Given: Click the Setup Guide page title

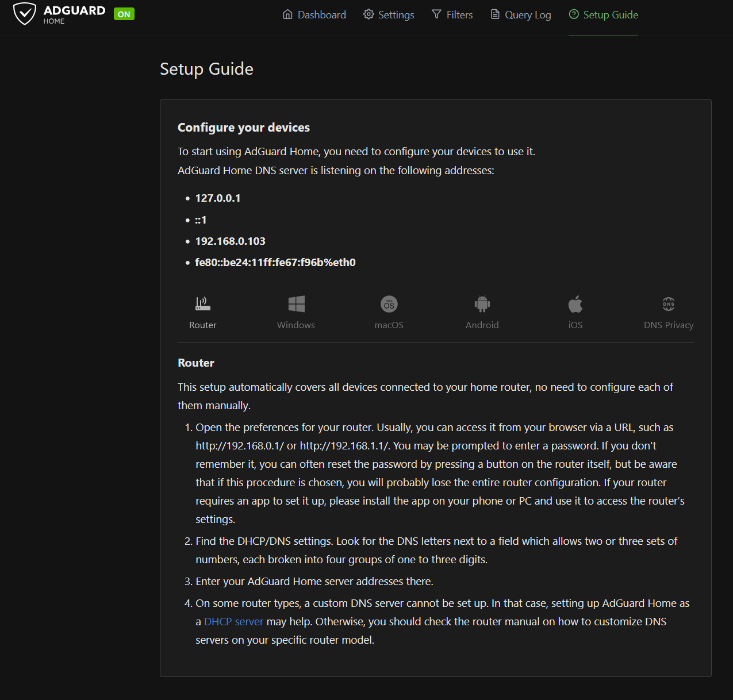Looking at the screenshot, I should [206, 69].
